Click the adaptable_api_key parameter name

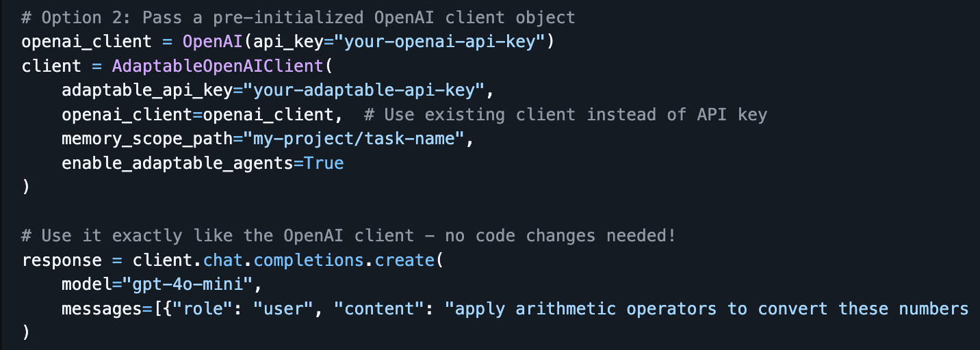pyautogui.click(x=152, y=91)
